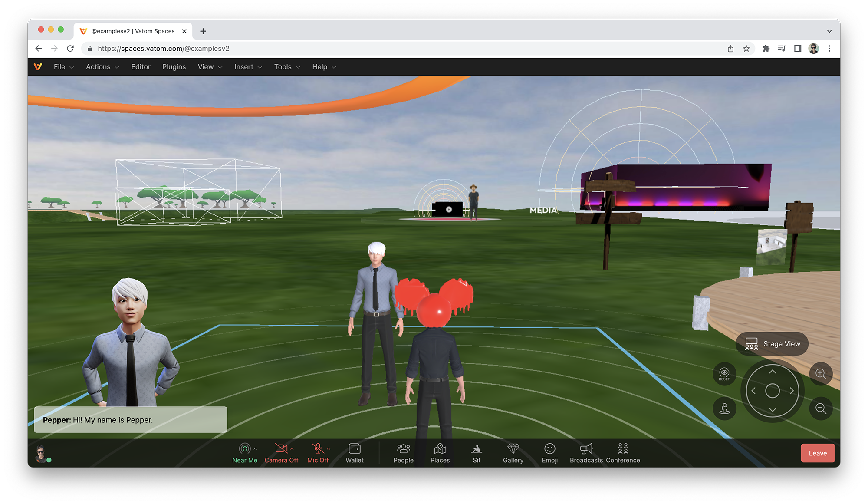
Task: Open the Editor menu item
Action: click(x=141, y=67)
